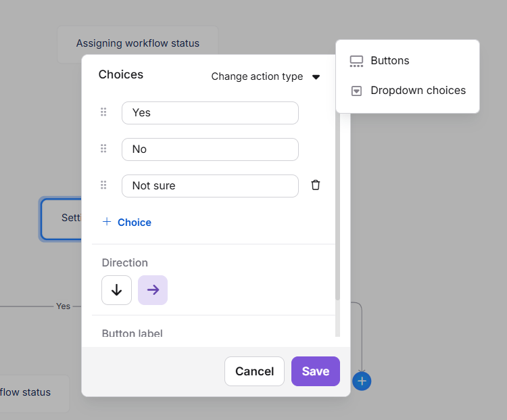The image size is (507, 420).
Task: Click the caret beside Change action type
Action: coord(316,77)
